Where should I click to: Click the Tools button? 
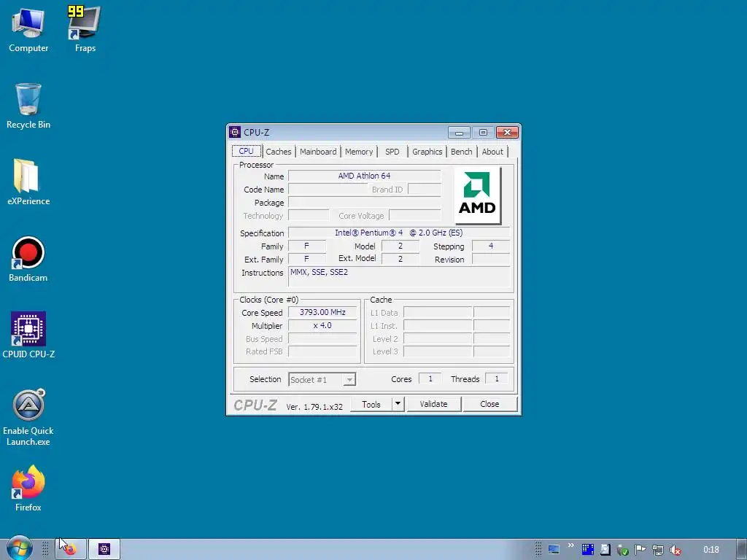[371, 404]
